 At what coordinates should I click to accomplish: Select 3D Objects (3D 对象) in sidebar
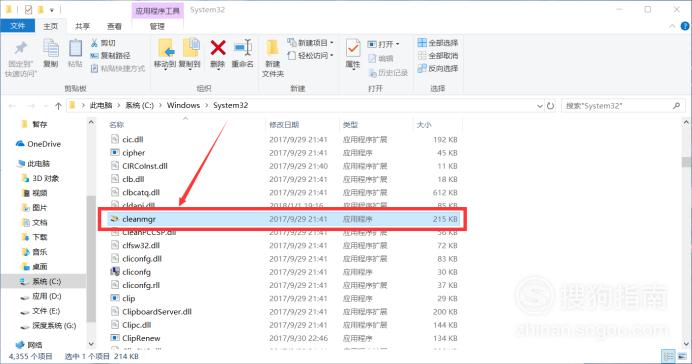[41, 179]
